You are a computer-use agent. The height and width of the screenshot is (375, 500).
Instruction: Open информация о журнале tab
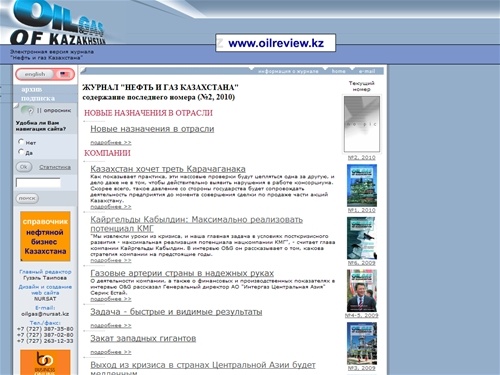[288, 71]
